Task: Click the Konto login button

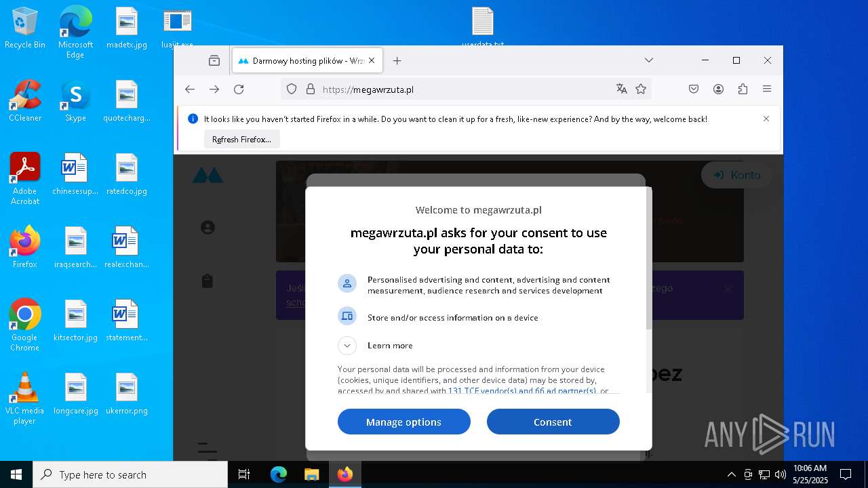Action: click(x=737, y=175)
